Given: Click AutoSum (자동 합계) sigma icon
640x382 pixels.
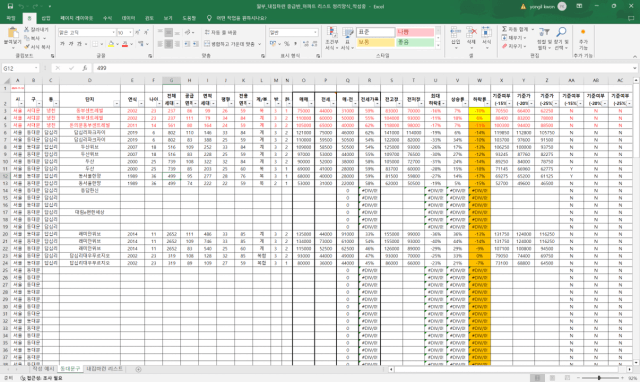Looking at the screenshot, I should tap(504, 29).
